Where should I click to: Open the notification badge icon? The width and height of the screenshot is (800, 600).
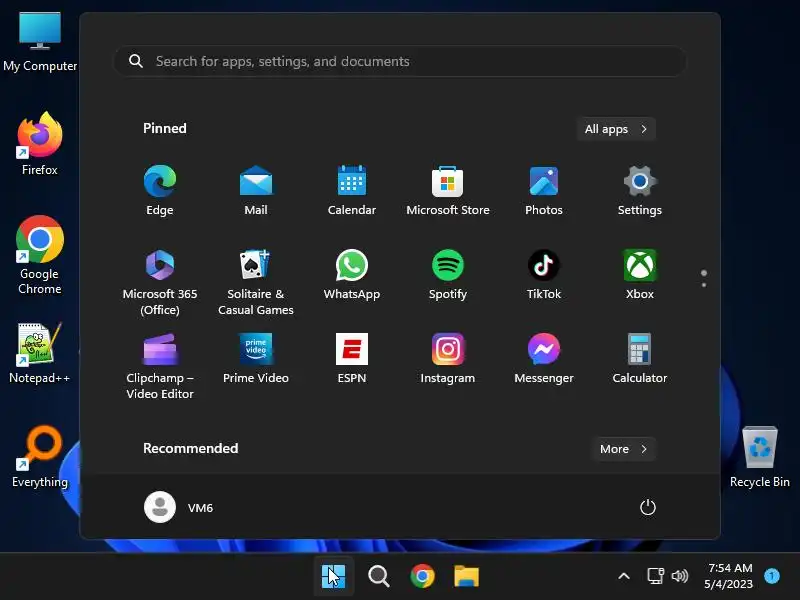coord(771,576)
